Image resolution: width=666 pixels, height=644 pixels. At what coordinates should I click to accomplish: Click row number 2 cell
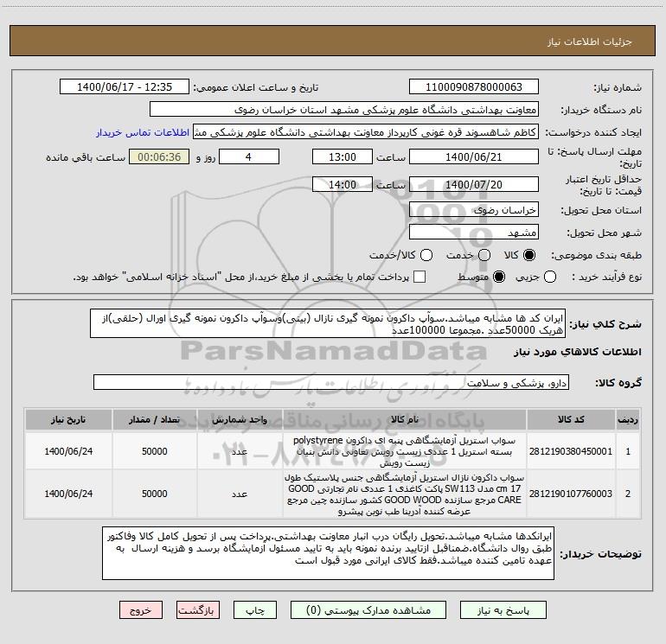click(628, 494)
